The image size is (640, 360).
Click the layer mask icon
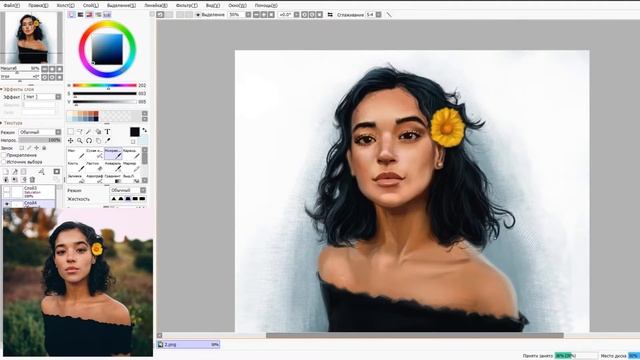[x=57, y=172]
